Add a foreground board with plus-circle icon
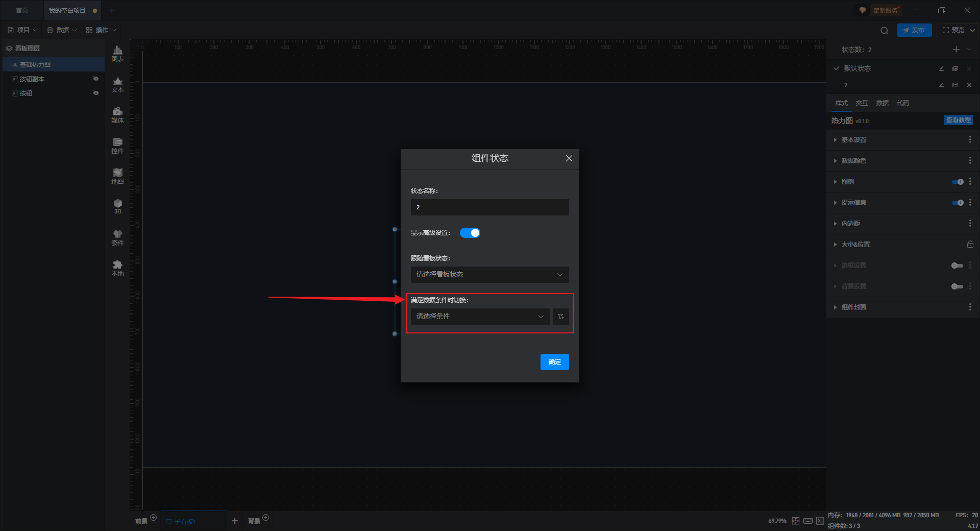 [x=154, y=518]
